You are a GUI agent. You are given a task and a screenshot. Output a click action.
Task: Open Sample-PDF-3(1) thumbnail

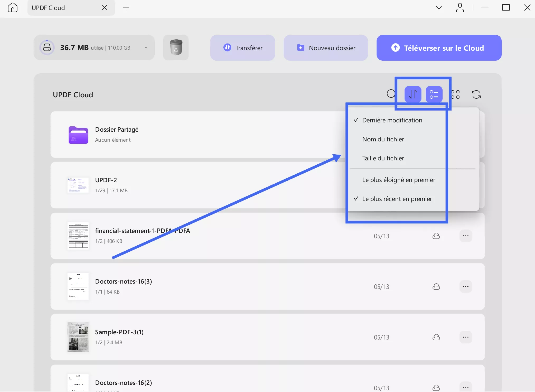[78, 337]
